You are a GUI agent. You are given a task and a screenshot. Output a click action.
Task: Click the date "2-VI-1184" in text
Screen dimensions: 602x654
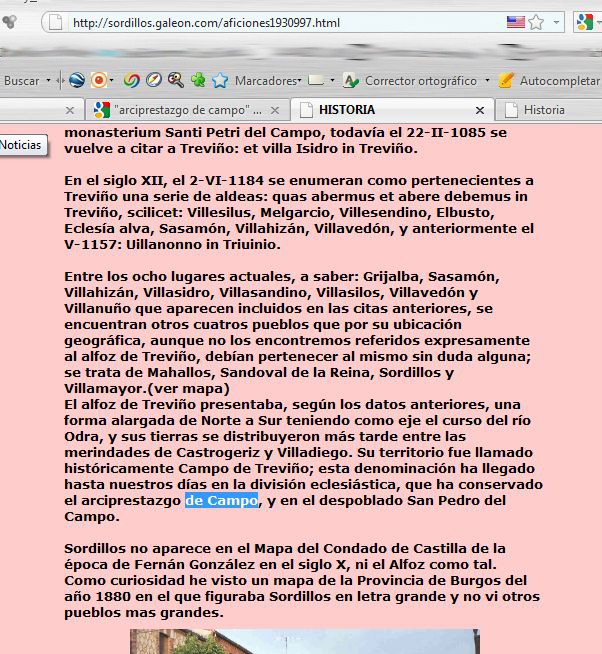pos(227,180)
